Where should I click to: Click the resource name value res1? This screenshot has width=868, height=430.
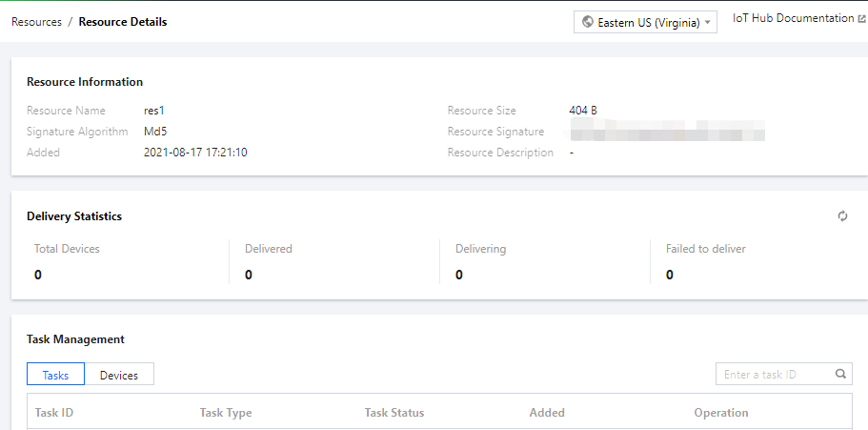coord(154,111)
